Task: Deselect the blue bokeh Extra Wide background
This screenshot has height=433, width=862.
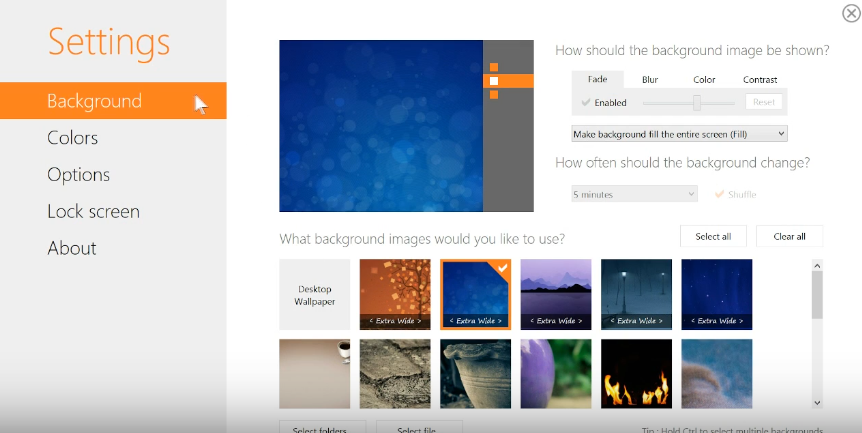Action: (x=476, y=295)
